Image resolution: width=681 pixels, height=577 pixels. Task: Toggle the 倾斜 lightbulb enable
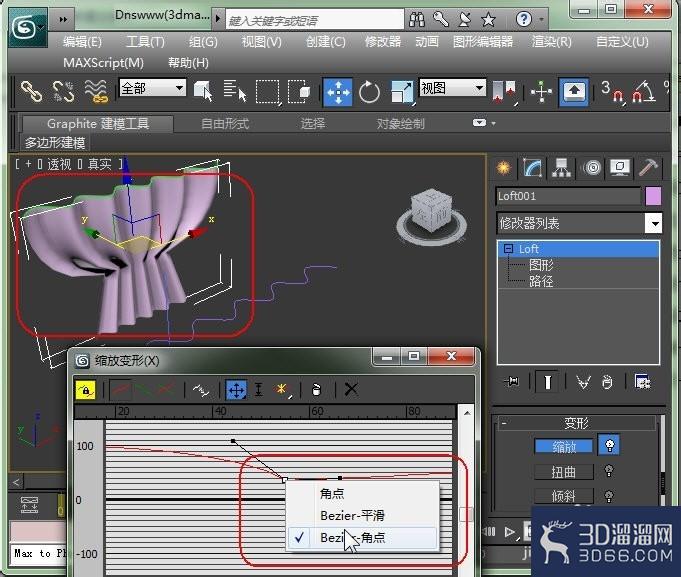(x=609, y=495)
